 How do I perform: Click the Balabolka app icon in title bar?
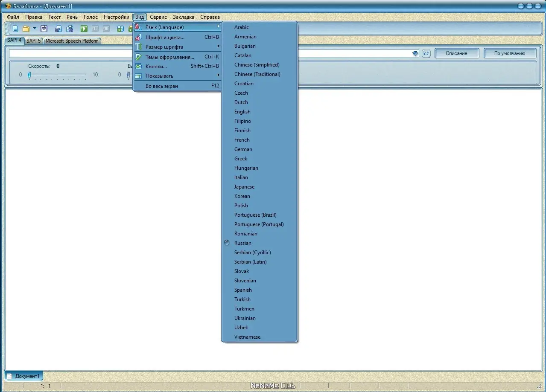click(8, 6)
